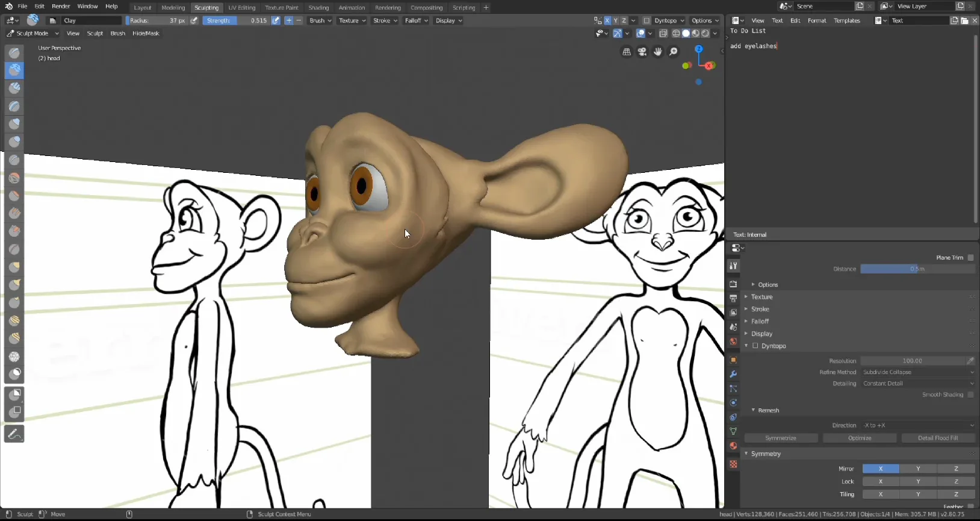Toggle strength pen pressure icon

point(276,20)
